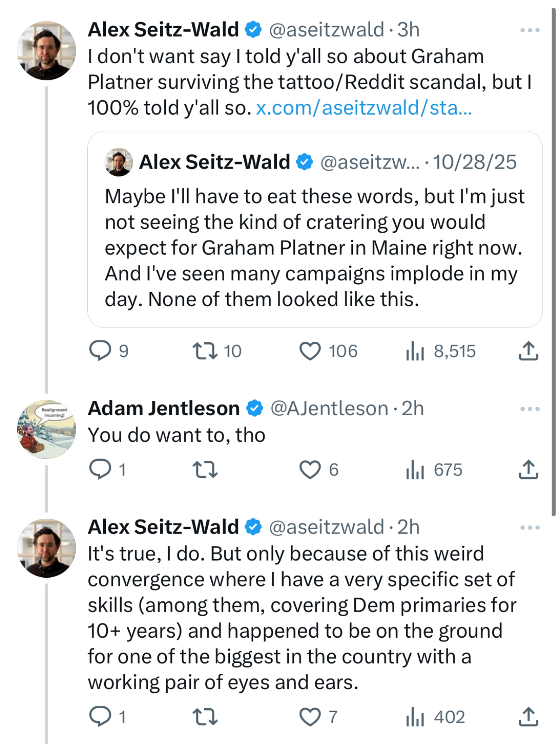The height and width of the screenshot is (744, 560).
Task: Go to the @AJentleson profile handle
Action: click(x=329, y=409)
